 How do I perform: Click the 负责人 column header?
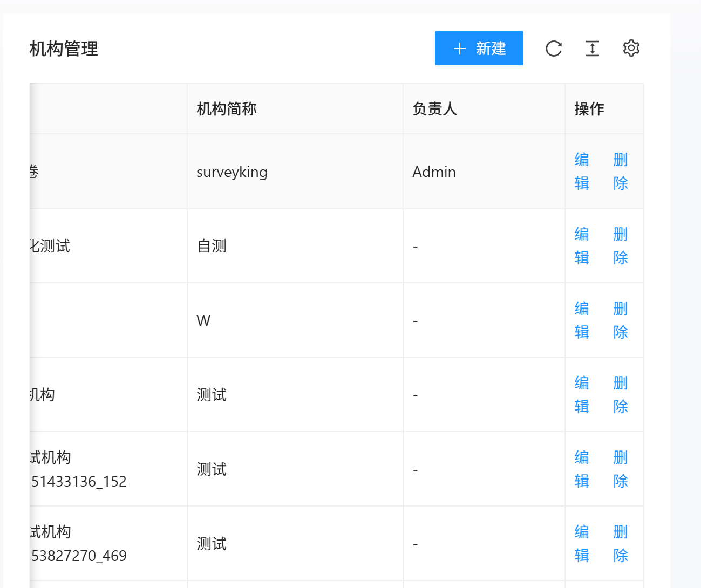(x=484, y=108)
